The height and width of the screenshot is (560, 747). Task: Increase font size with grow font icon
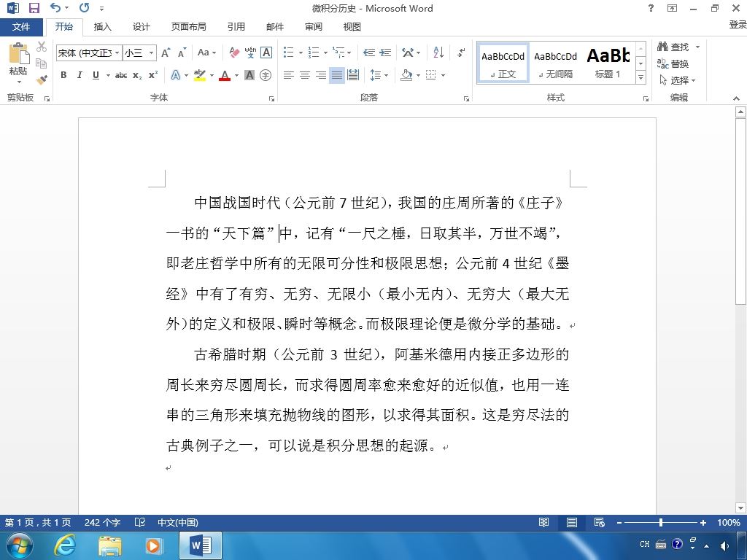coord(166,52)
